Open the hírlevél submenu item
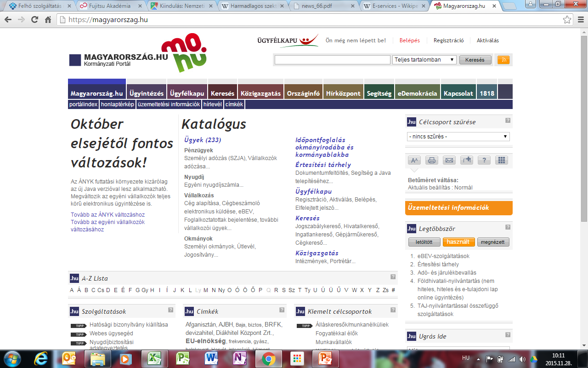This screenshot has height=368, width=588. (213, 104)
